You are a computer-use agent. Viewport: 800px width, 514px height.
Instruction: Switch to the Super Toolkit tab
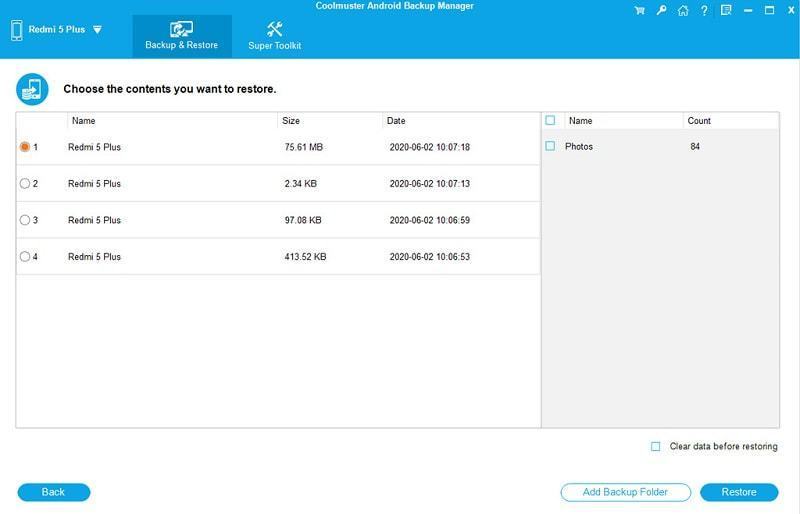point(274,36)
